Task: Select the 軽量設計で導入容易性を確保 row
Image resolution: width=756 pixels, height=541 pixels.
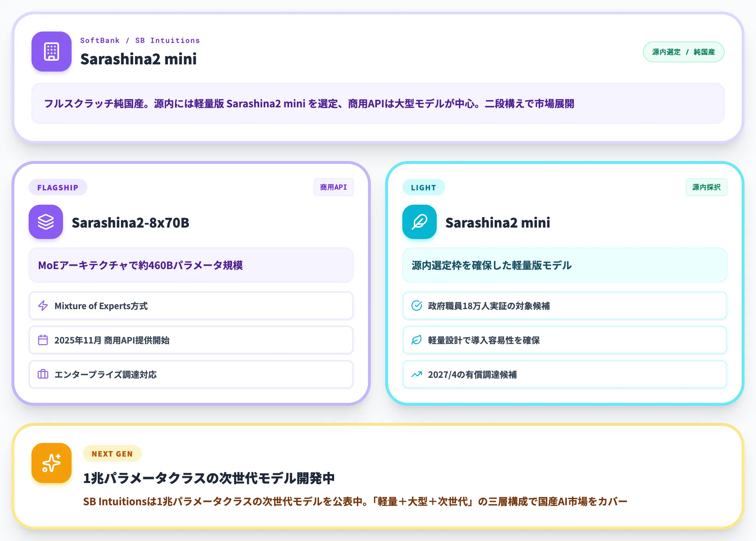Action: point(565,340)
